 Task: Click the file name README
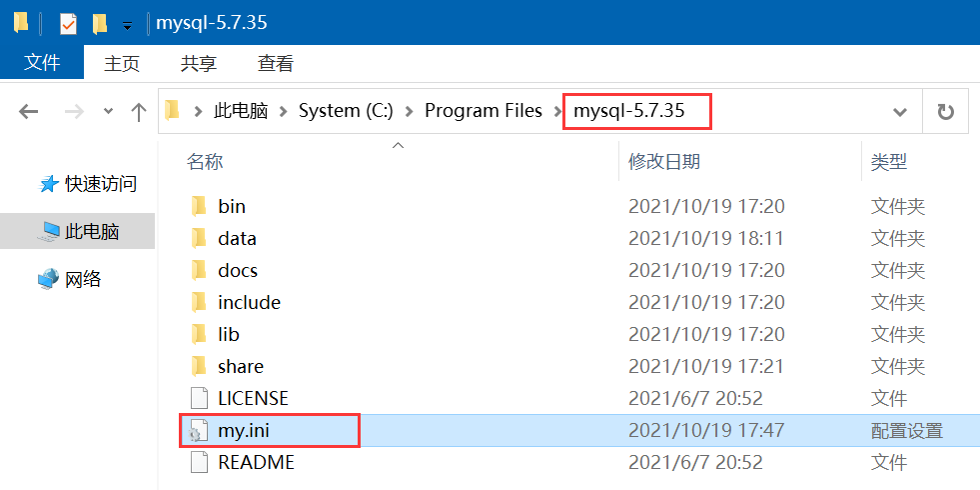(256, 462)
